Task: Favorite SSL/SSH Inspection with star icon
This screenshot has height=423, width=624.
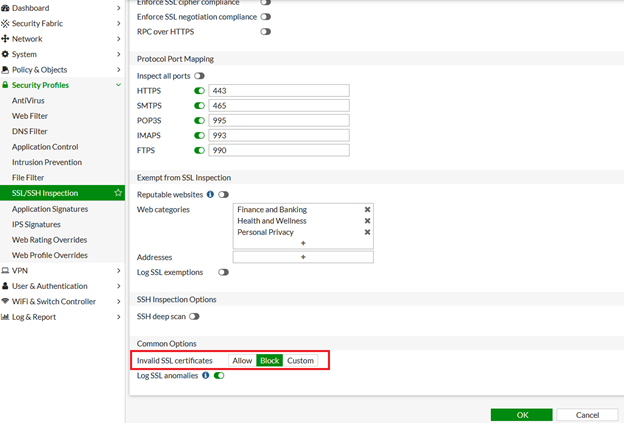Action: [x=118, y=193]
